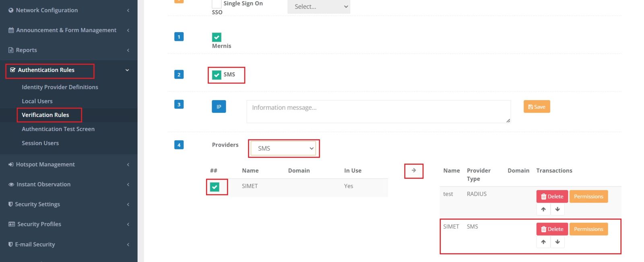Toggle the SMS verification checkbox
The image size is (644, 262).
click(217, 75)
